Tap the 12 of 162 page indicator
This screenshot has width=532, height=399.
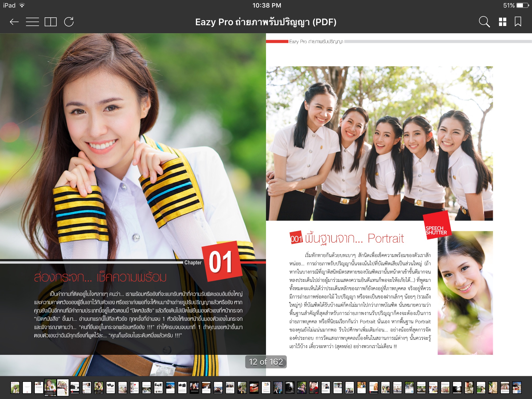point(266,362)
